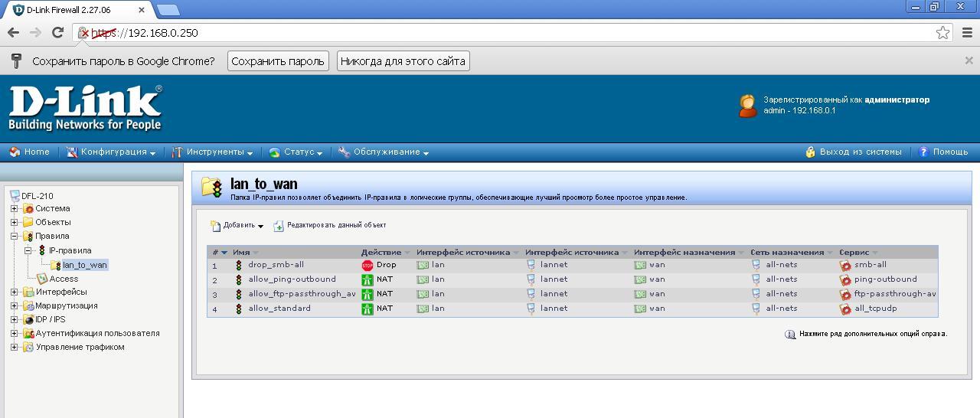980x418 pixels.
Task: Click the NAT icon in allow_ping-outbound row
Action: point(367,280)
